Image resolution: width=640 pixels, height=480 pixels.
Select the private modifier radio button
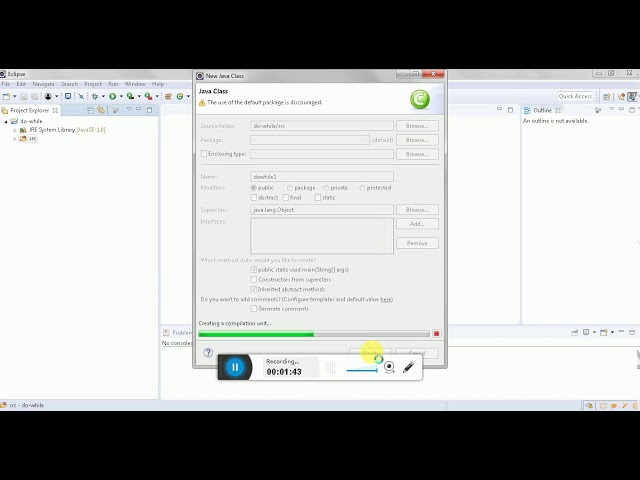tap(326, 188)
